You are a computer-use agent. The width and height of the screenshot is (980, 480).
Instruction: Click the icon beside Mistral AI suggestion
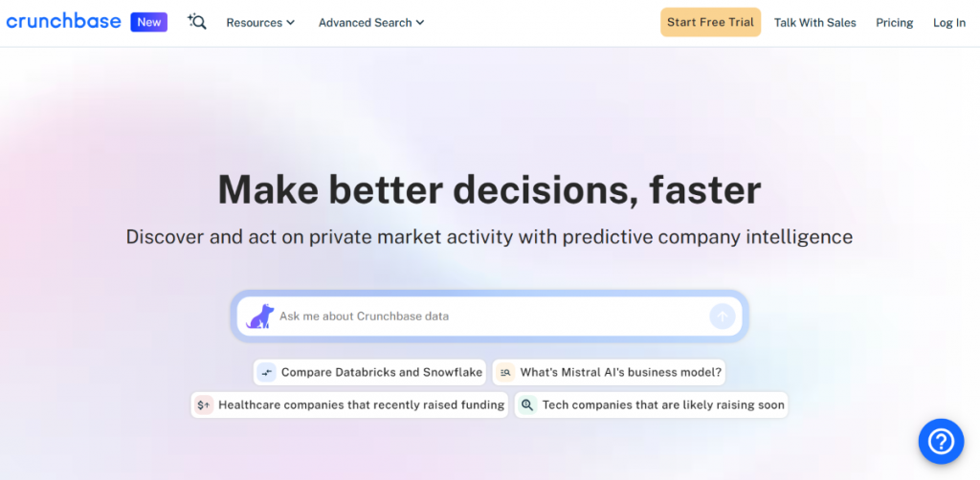(505, 373)
